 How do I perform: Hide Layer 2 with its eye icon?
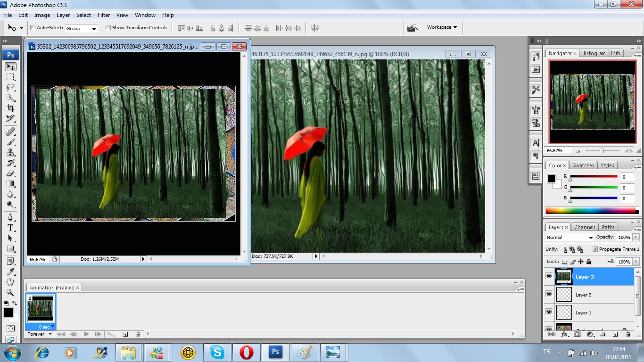(x=549, y=294)
